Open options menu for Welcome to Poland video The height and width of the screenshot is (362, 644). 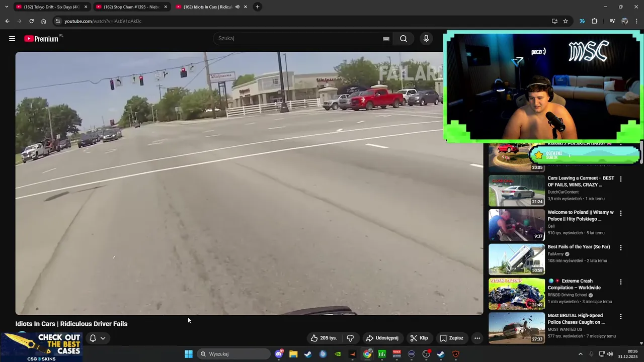(621, 213)
